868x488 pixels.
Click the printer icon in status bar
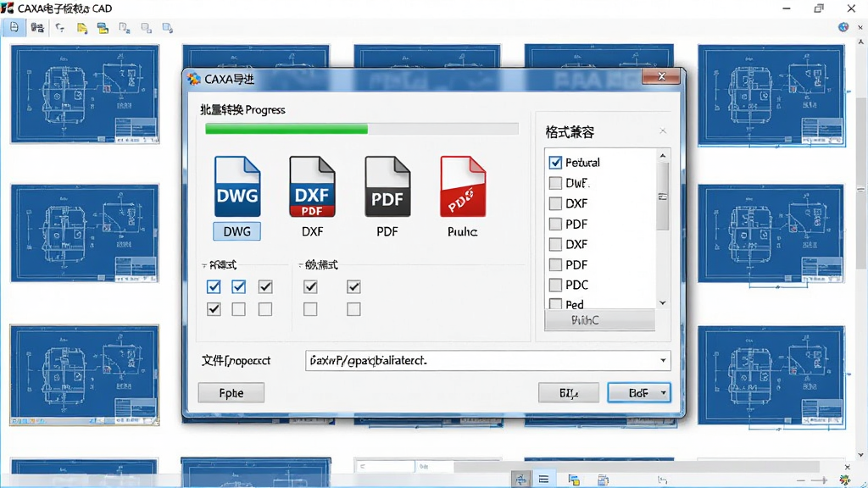pyautogui.click(x=603, y=480)
